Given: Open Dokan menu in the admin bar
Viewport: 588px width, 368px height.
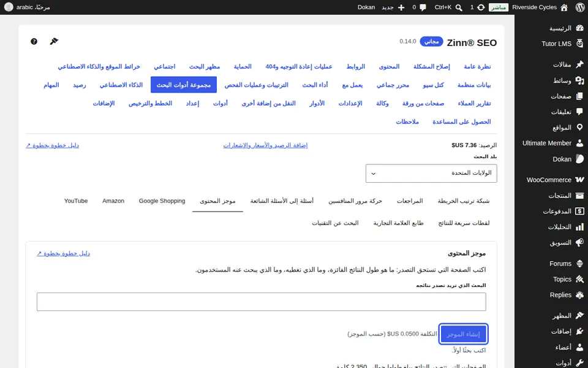Looking at the screenshot, I should point(366,7).
